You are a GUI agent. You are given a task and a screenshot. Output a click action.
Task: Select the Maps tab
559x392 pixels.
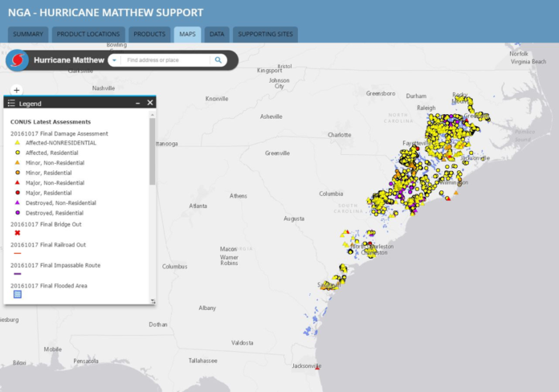click(x=187, y=35)
